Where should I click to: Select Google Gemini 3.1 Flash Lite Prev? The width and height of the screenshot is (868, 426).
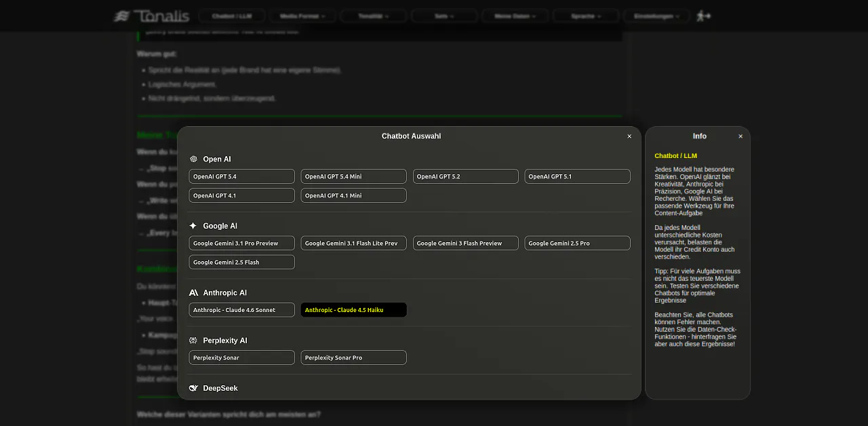[354, 243]
